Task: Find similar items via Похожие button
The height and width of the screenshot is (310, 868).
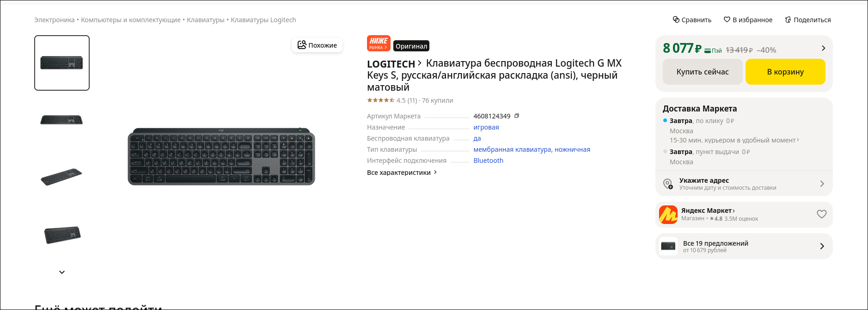Action: click(x=317, y=45)
